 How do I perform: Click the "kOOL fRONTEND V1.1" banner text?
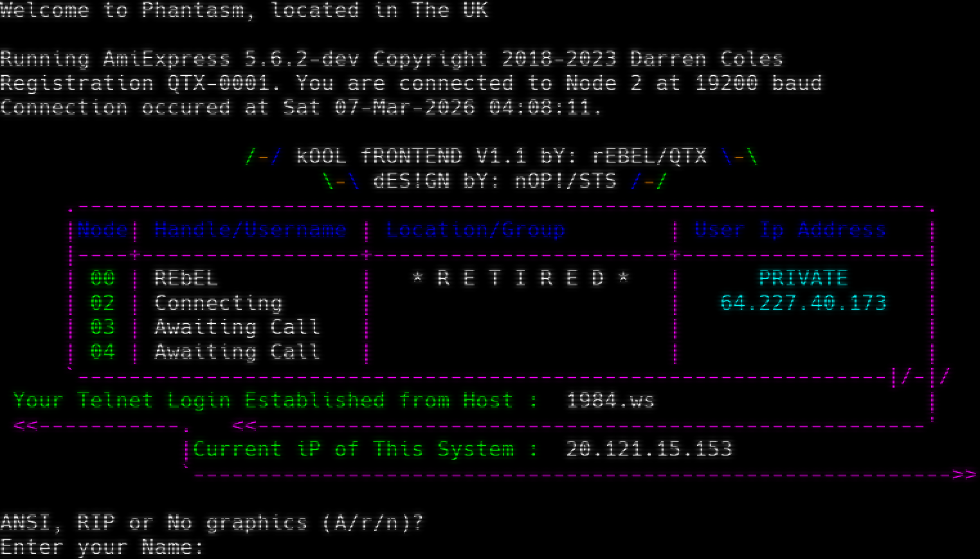[x=411, y=156]
